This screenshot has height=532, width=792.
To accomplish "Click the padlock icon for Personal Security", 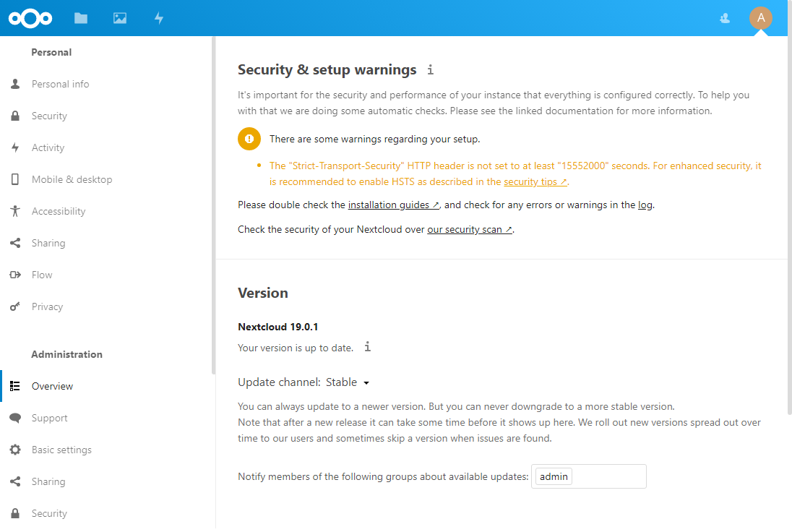I will point(15,116).
